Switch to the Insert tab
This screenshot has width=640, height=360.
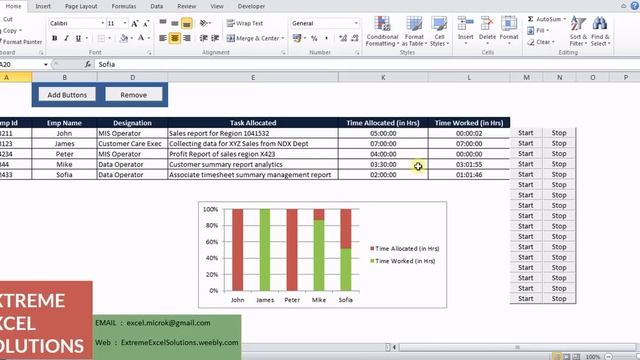(43, 6)
